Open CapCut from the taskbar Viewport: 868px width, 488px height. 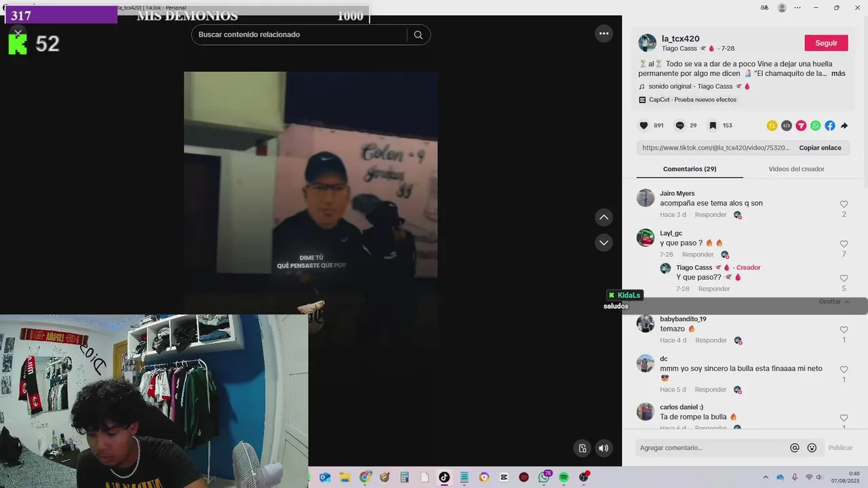point(504,477)
